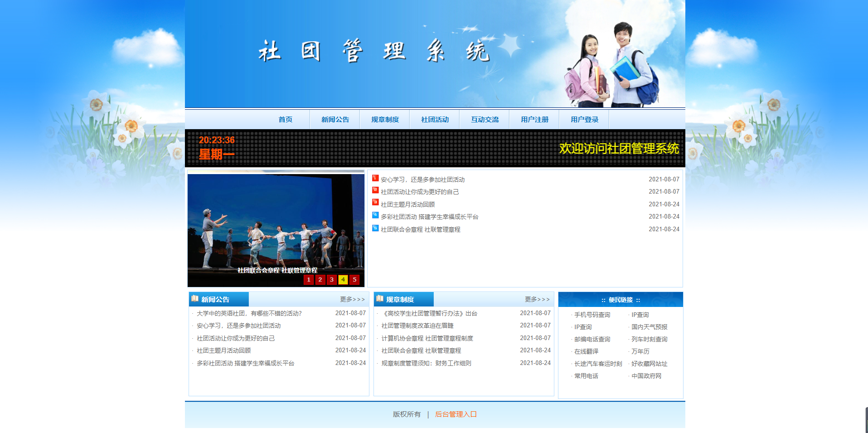
Task: Go to 规章制度 in navigation bar
Action: 385,120
